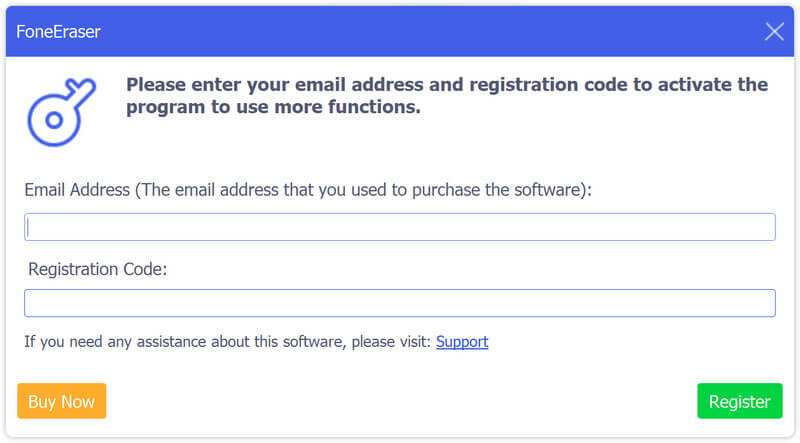This screenshot has height=443, width=800.
Task: Click right end of Registration Code field
Action: tap(765, 303)
